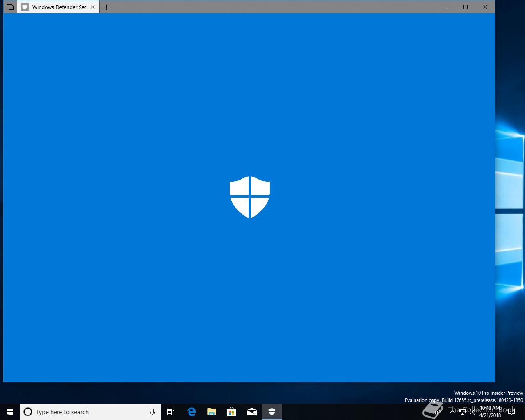525x420 pixels.
Task: Select Windows Defender shield taskbar icon
Action: [272, 412]
